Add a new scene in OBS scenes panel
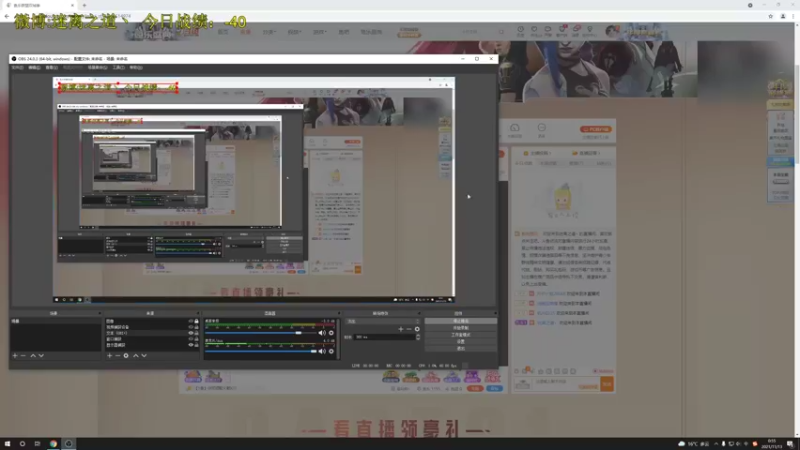The image size is (800, 450). [15, 356]
